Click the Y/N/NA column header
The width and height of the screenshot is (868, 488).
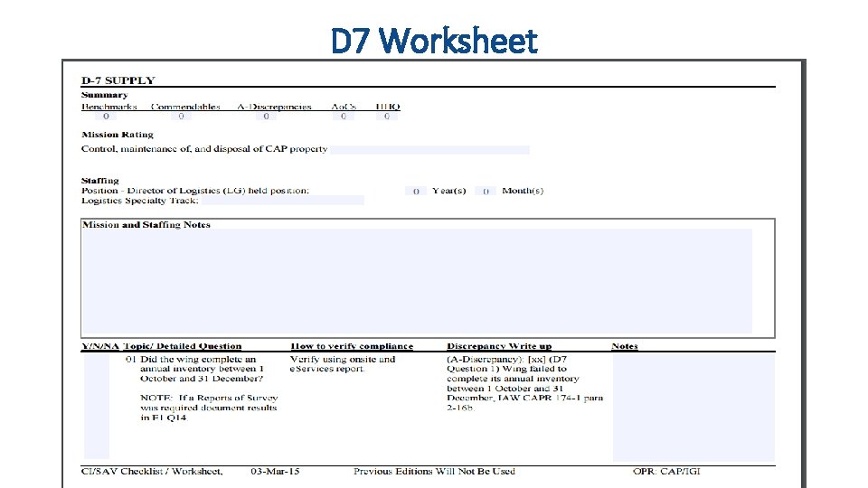click(100, 346)
